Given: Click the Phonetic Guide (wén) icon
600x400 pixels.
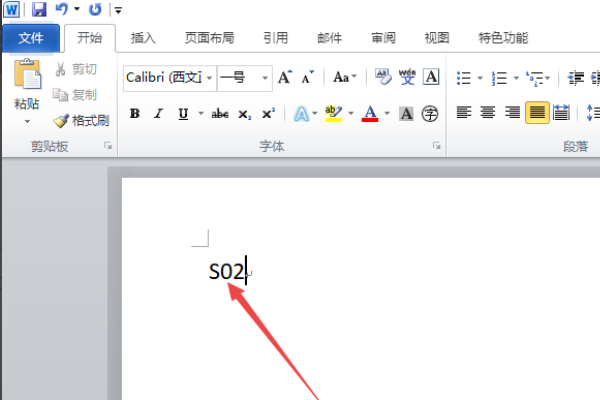Looking at the screenshot, I should point(407,77).
